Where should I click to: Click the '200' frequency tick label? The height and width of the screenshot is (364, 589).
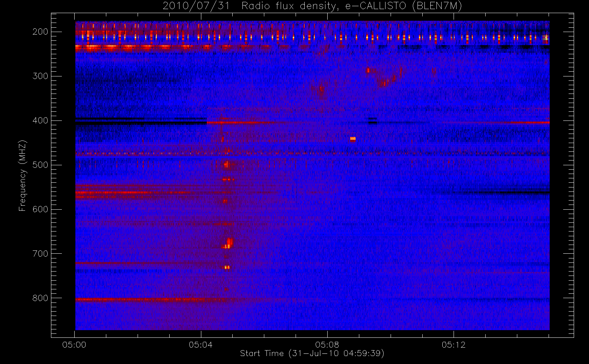(x=40, y=32)
